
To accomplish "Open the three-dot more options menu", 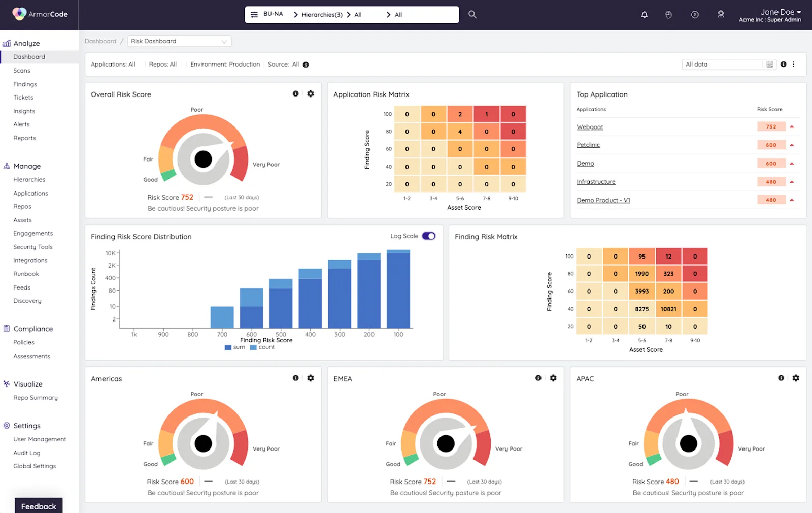I will coord(794,65).
